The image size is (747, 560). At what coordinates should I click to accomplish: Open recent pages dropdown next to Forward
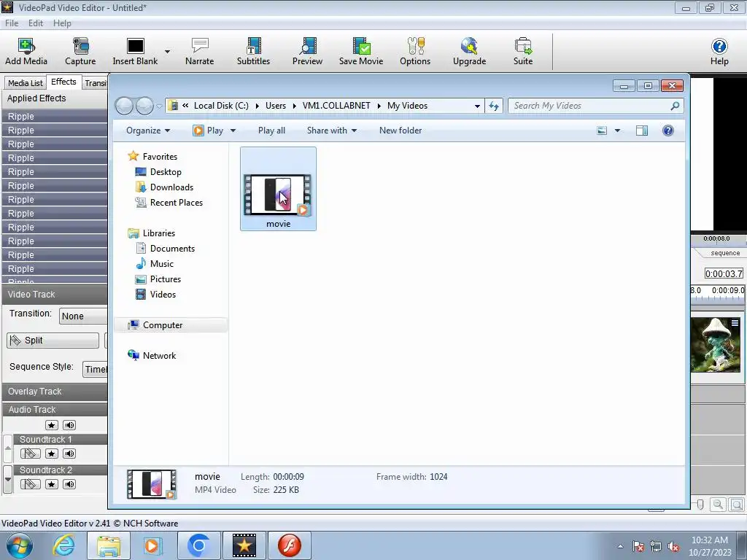point(159,106)
